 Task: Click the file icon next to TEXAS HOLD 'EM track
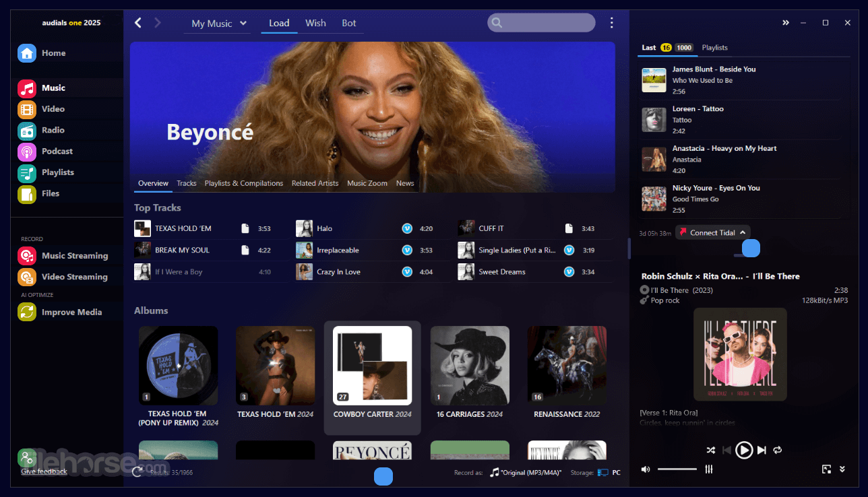click(245, 228)
